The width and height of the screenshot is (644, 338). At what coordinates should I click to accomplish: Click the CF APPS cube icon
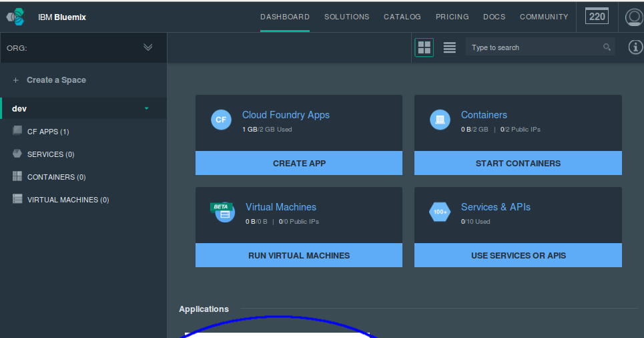[17, 131]
